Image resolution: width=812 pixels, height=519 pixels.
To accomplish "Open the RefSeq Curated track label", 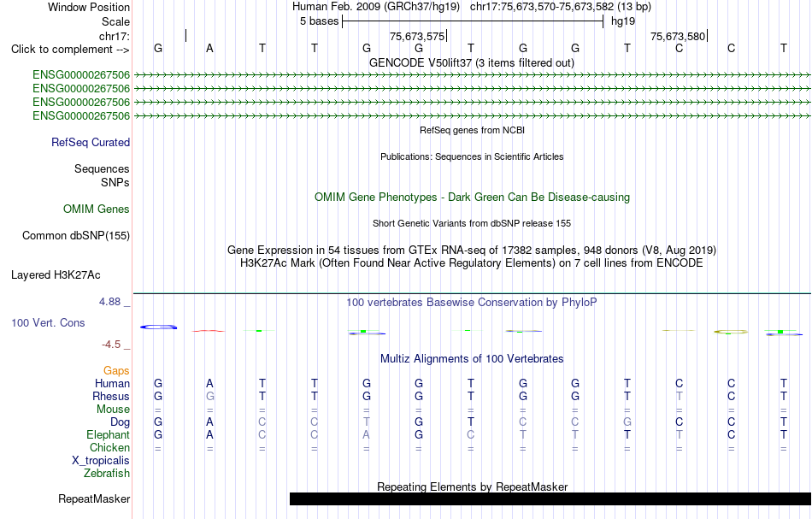I will (x=90, y=143).
